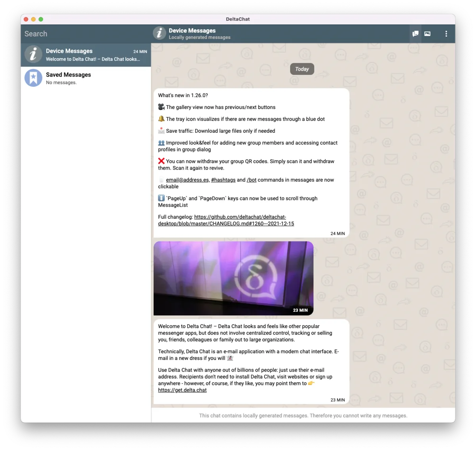Click the green macOS fullscreen button
The width and height of the screenshot is (476, 450).
coord(41,19)
